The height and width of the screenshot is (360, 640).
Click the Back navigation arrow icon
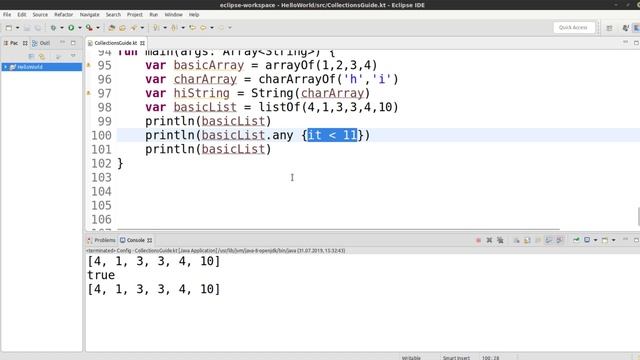(203, 28)
